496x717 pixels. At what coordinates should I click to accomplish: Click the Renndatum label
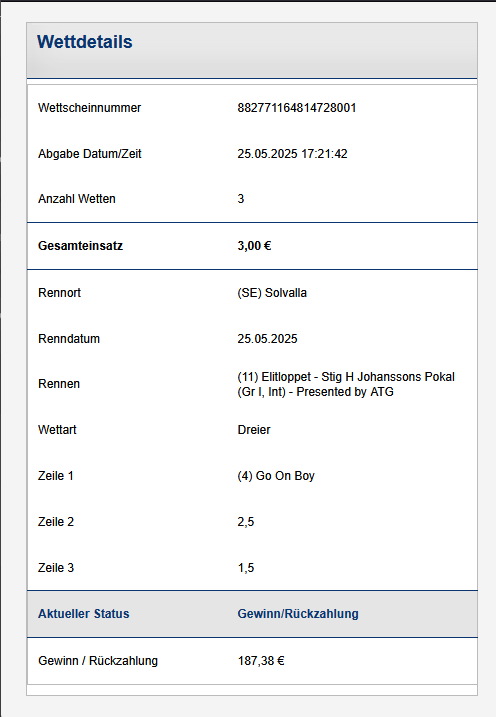[69, 339]
